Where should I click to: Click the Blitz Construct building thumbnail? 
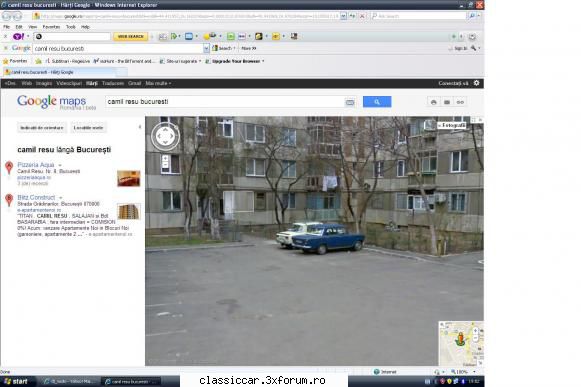click(129, 211)
